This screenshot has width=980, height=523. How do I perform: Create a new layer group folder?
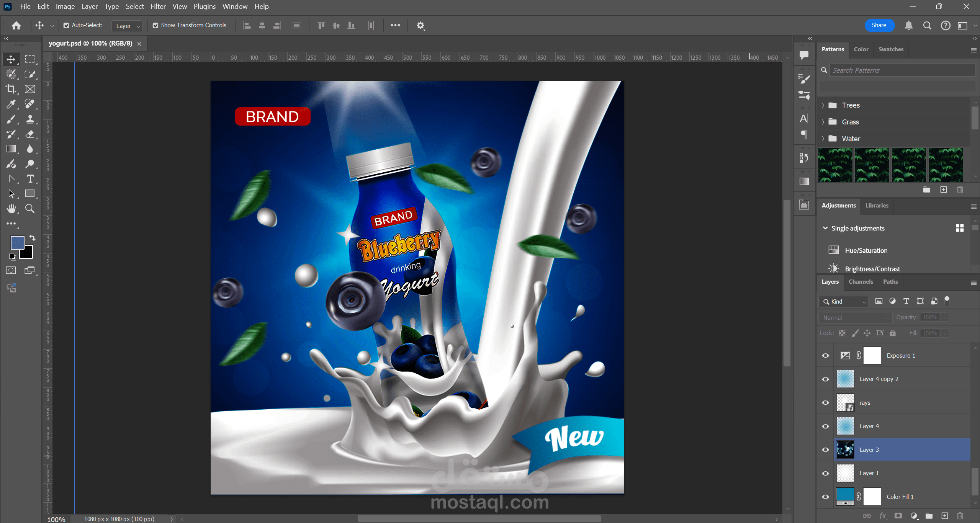point(929,516)
